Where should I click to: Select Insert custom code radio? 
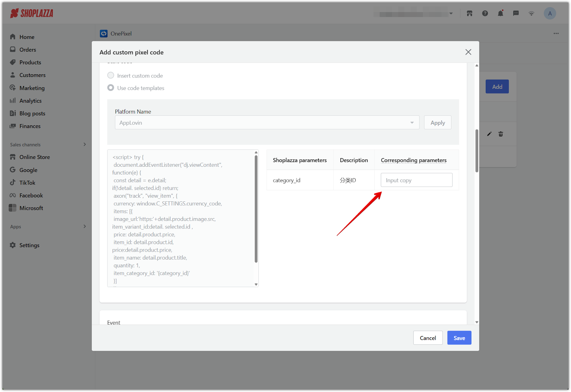111,75
